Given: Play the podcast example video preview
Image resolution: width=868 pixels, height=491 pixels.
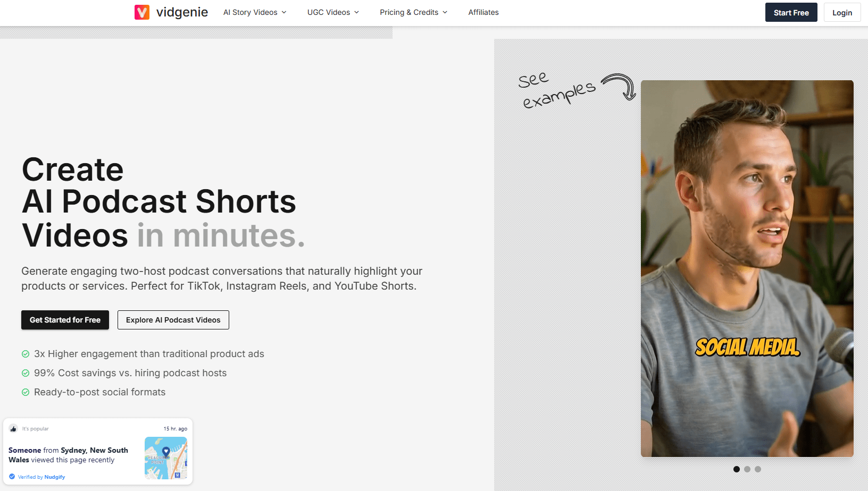Looking at the screenshot, I should point(747,268).
